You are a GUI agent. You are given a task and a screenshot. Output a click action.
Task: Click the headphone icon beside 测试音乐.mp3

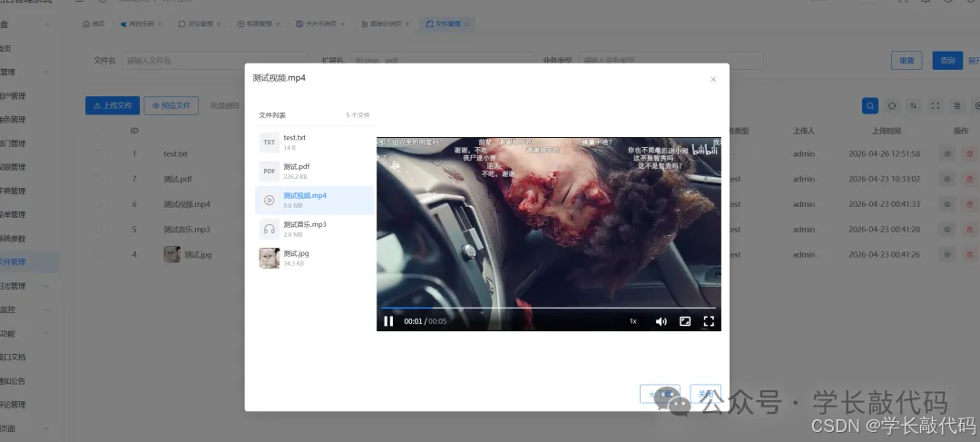tap(269, 229)
